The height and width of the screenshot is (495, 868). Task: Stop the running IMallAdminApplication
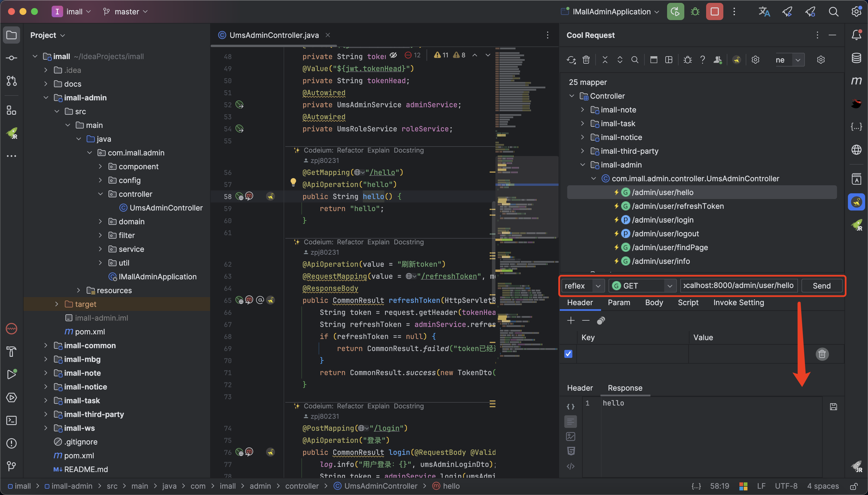714,11
